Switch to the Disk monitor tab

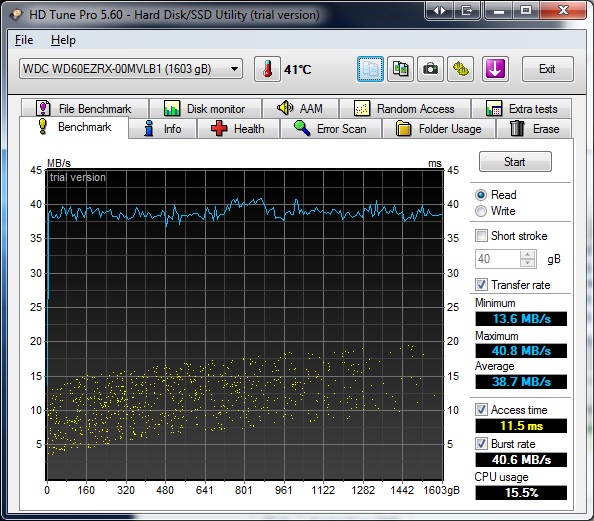click(x=205, y=109)
